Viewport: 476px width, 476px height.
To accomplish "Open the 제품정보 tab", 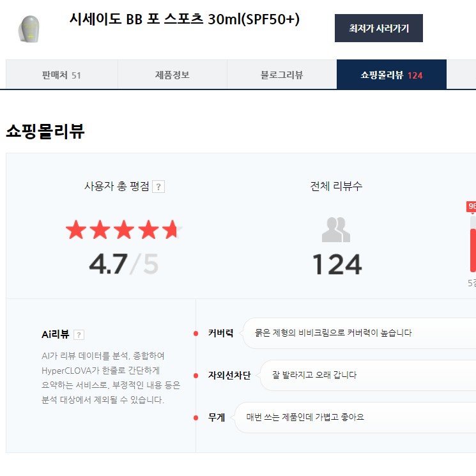I will 172,75.
